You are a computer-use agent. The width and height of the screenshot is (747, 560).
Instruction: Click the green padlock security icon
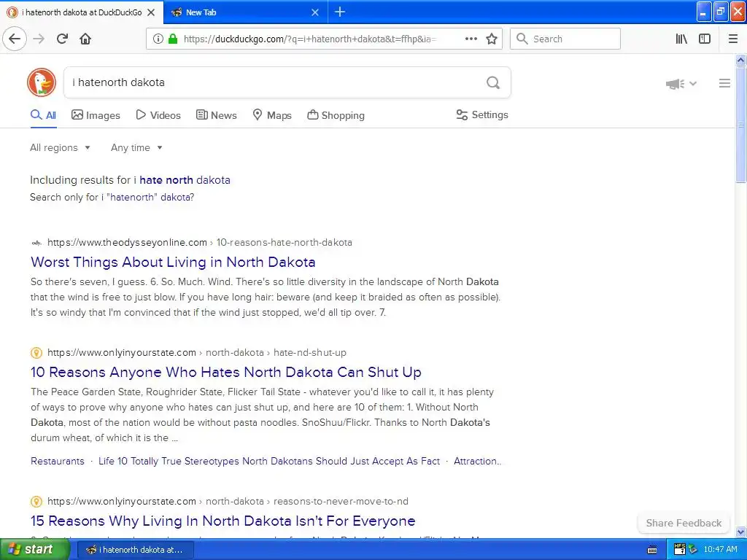point(172,39)
